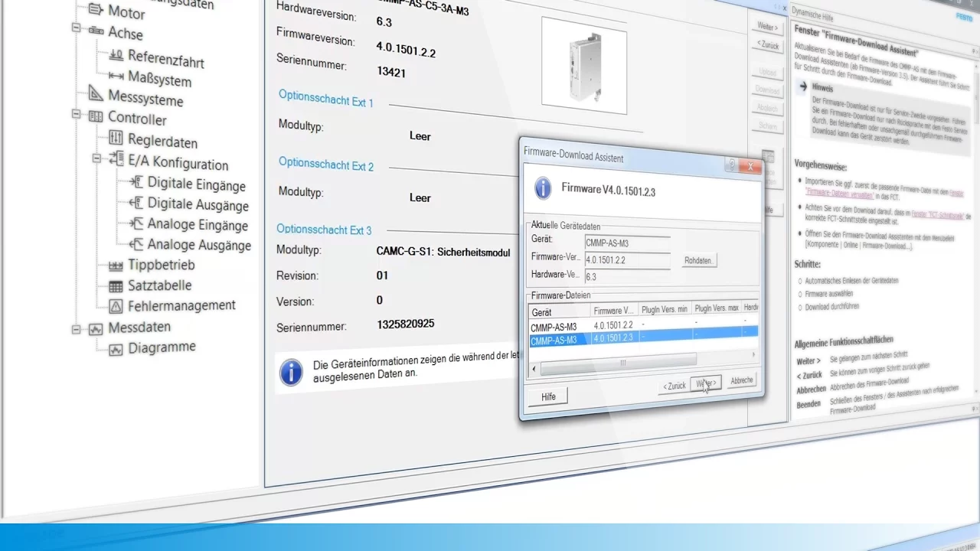
Task: Click Weiter in the Firmware-Download dialog
Action: (x=705, y=383)
